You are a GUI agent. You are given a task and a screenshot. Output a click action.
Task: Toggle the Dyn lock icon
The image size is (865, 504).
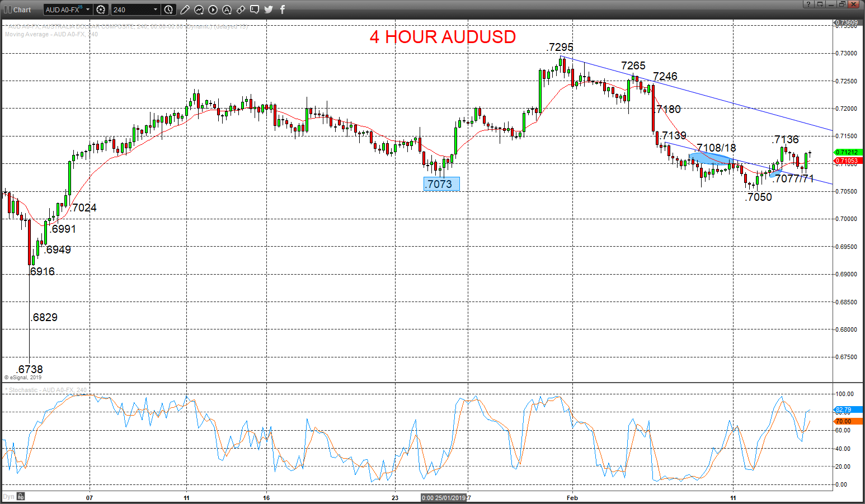[x=21, y=496]
